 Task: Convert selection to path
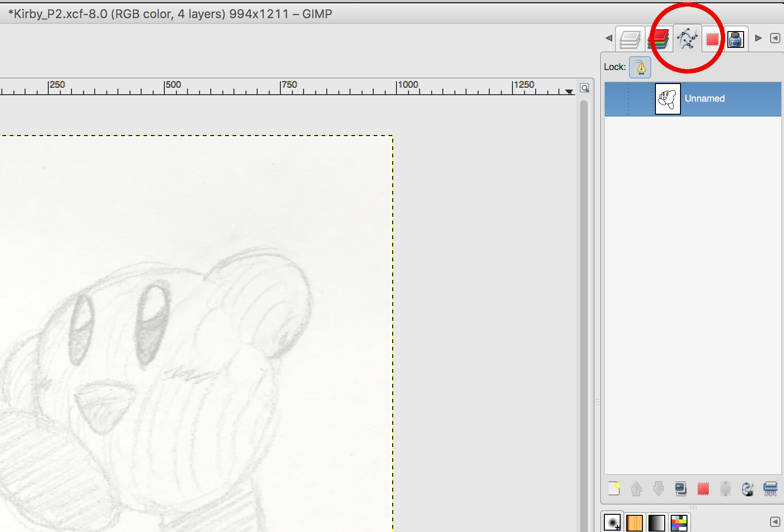(x=726, y=489)
